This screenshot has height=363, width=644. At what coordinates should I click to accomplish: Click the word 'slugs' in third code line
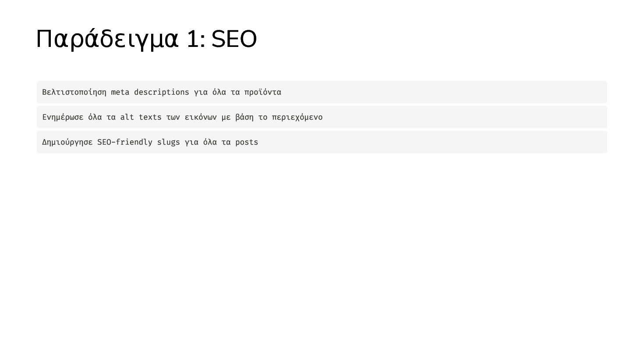[168, 142]
